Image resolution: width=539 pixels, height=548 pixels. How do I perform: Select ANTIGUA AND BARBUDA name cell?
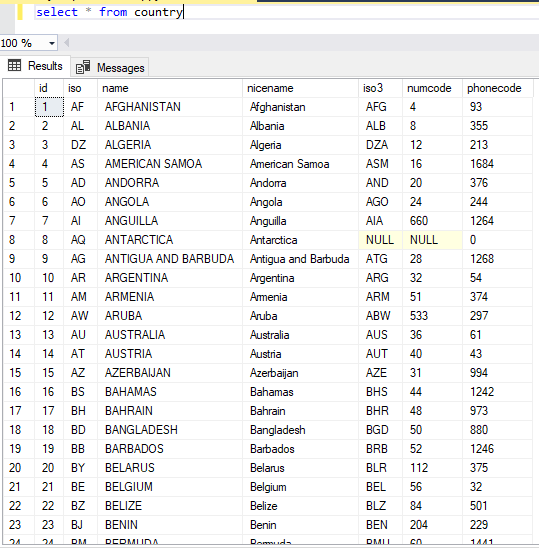pyautogui.click(x=170, y=259)
